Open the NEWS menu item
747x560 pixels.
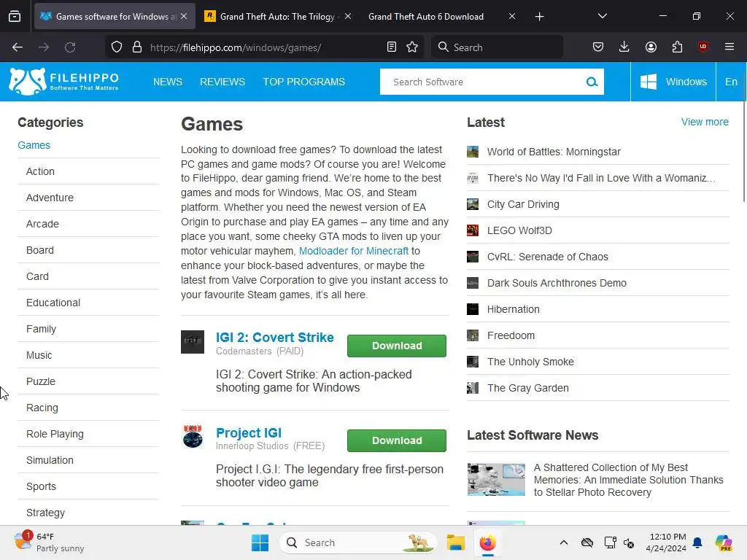(x=168, y=82)
